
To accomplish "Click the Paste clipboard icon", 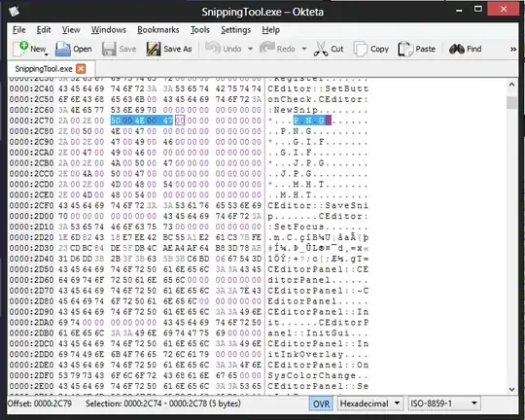I will (405, 49).
